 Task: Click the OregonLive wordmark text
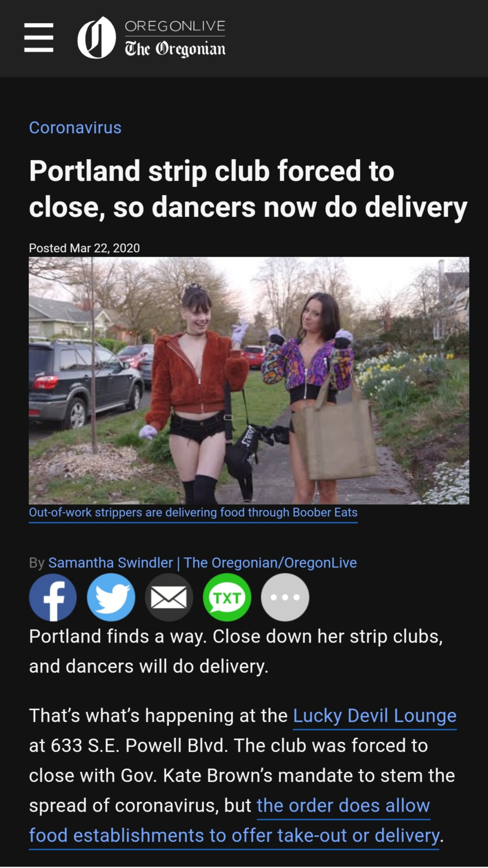[175, 26]
